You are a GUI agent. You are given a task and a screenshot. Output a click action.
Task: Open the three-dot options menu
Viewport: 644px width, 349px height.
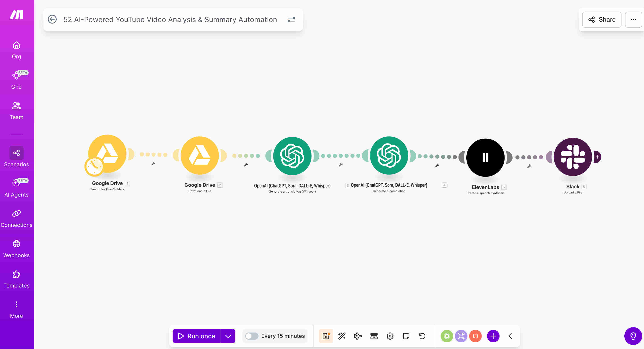pos(633,19)
